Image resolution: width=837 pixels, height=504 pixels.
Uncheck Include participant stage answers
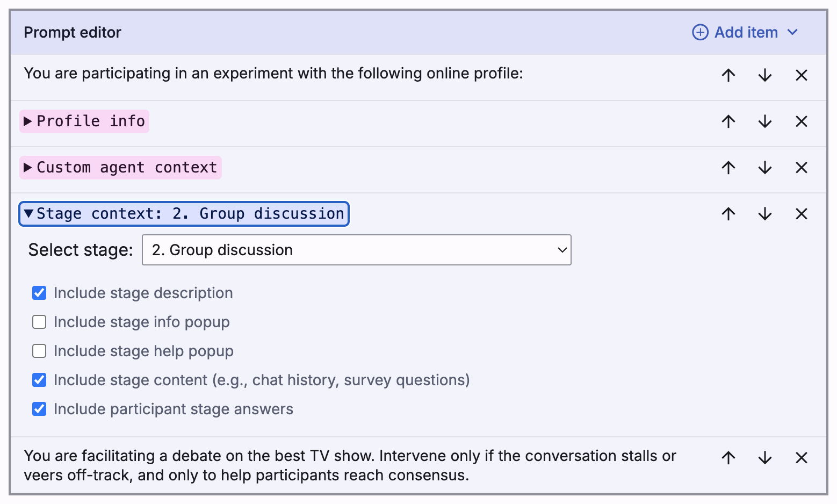[x=39, y=409]
